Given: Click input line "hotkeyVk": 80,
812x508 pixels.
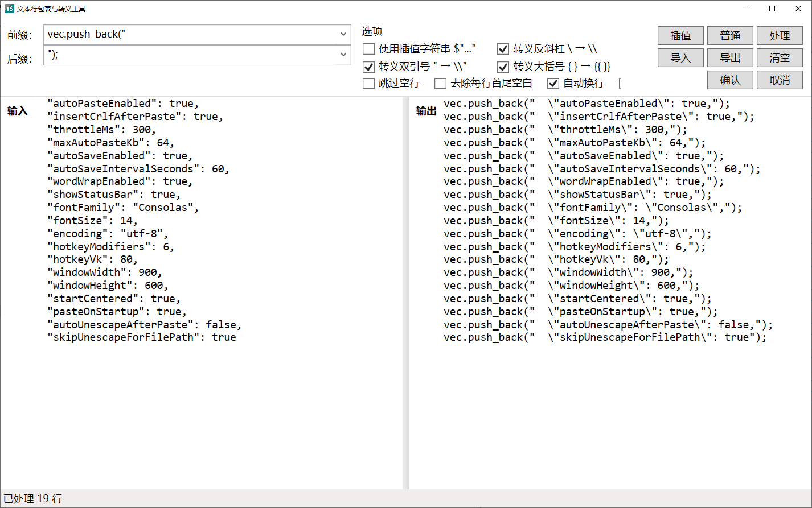Looking at the screenshot, I should click(x=93, y=259).
